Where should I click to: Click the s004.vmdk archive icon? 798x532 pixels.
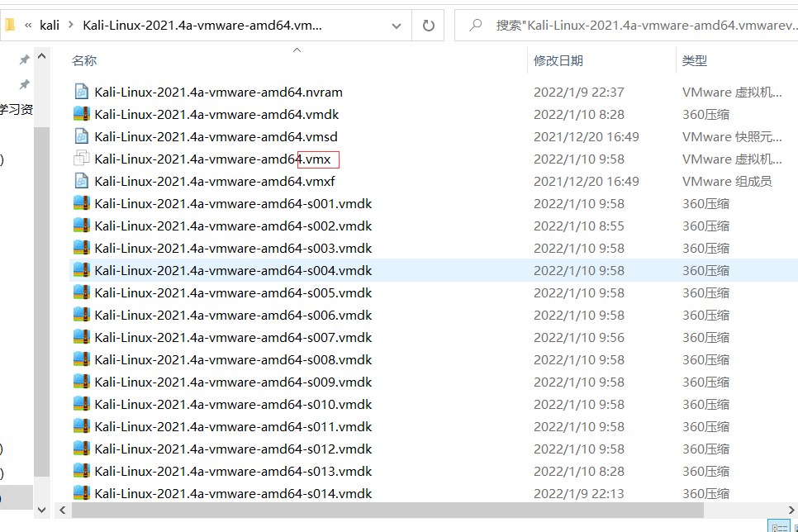(x=82, y=270)
